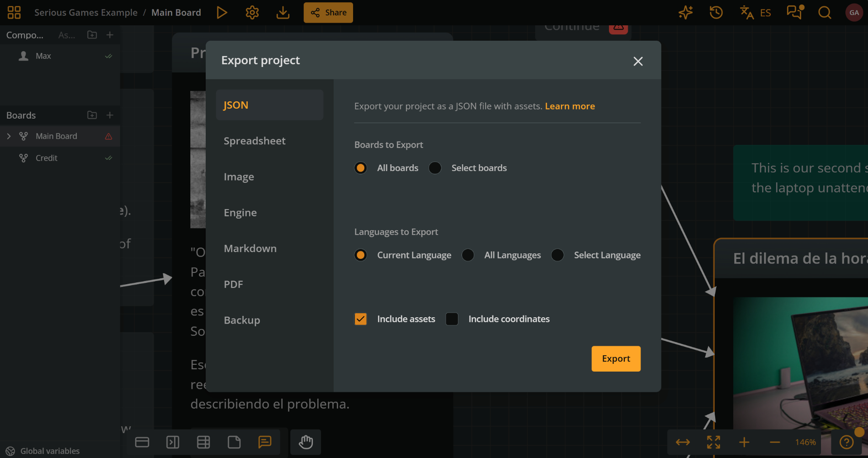
Task: Open the table view icon in bottom toolbar
Action: (x=203, y=442)
